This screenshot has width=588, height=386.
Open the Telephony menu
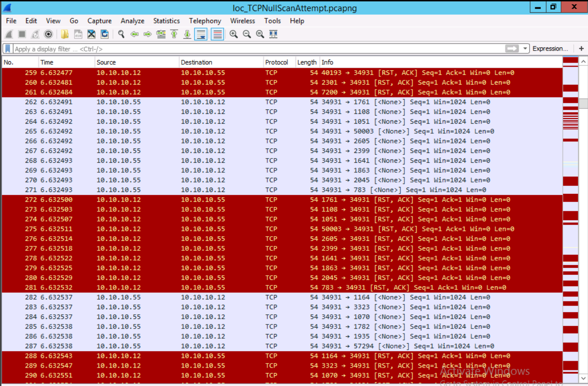pyautogui.click(x=205, y=21)
